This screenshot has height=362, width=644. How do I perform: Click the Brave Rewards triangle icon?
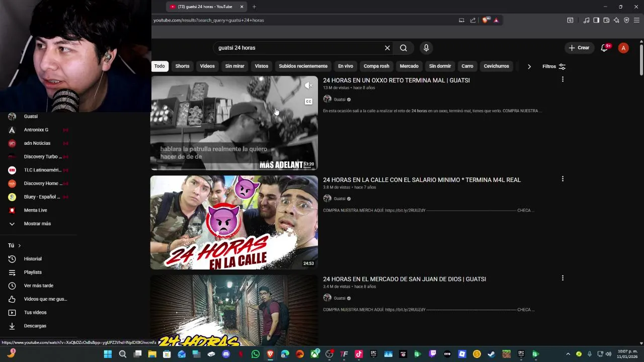click(496, 20)
